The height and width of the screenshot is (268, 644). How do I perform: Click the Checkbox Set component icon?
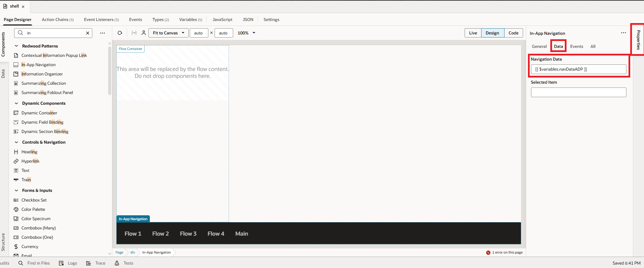coord(16,200)
